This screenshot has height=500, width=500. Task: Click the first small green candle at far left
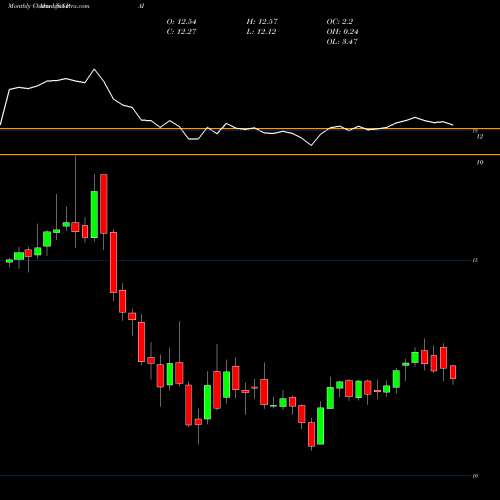click(x=9, y=261)
